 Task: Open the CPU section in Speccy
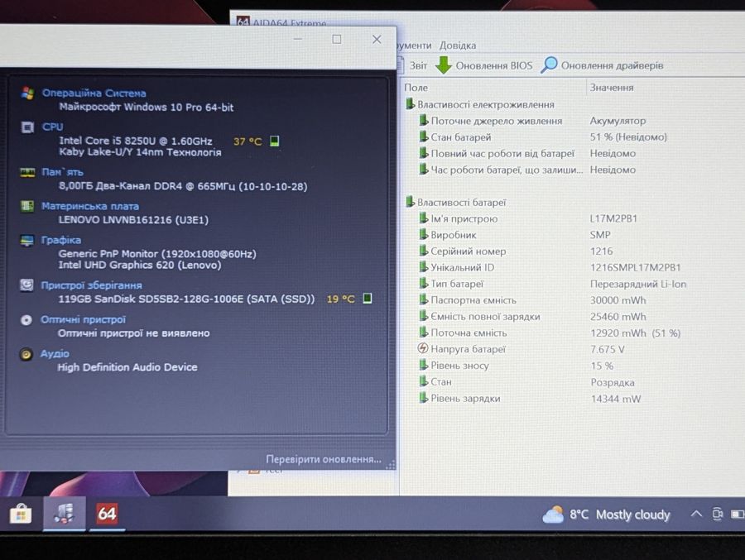pos(52,127)
